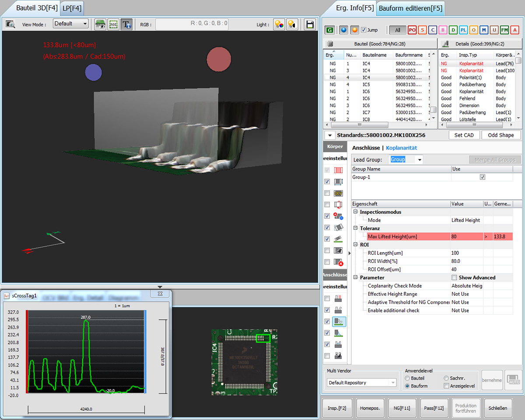The width and height of the screenshot is (525, 420).
Task: Click the NG[F11] button
Action: [x=402, y=408]
